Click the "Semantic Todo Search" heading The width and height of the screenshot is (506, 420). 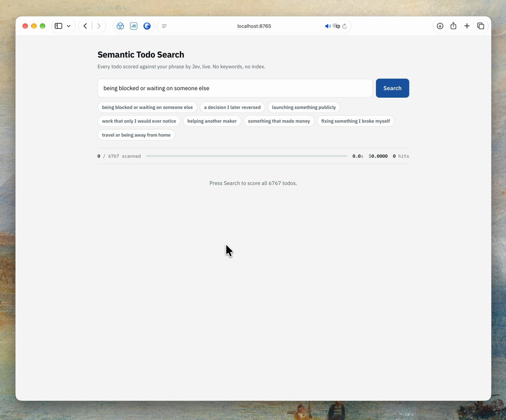[x=141, y=54]
